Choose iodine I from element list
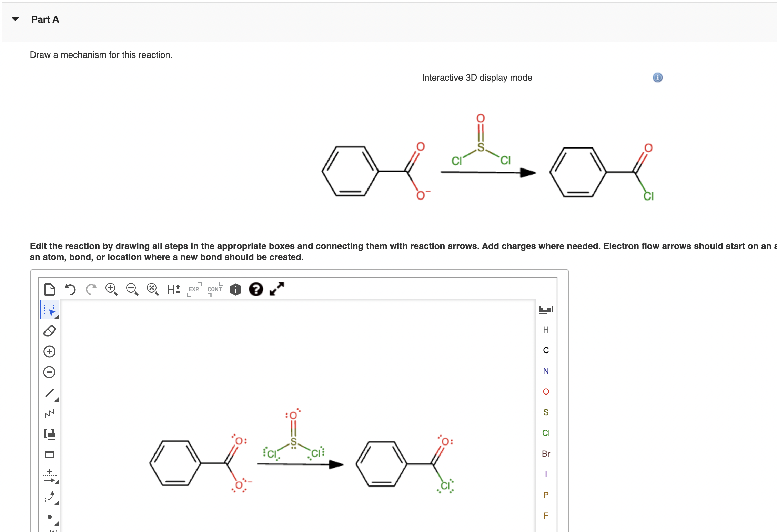This screenshot has height=532, width=777. 546,474
